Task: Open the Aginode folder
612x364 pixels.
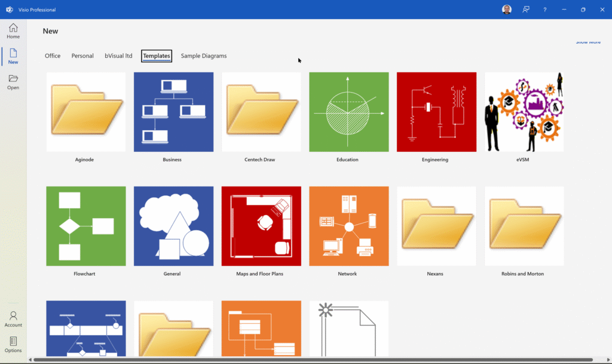Action: tap(86, 112)
